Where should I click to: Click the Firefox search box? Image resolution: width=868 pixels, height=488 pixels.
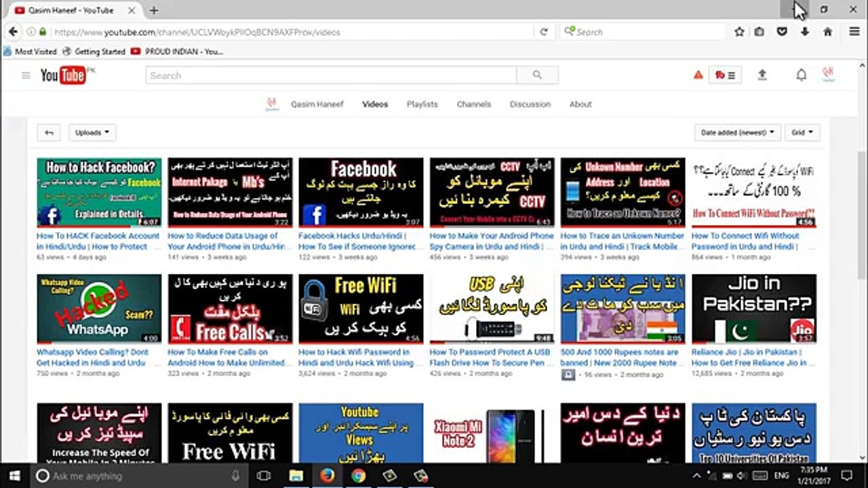click(x=643, y=32)
